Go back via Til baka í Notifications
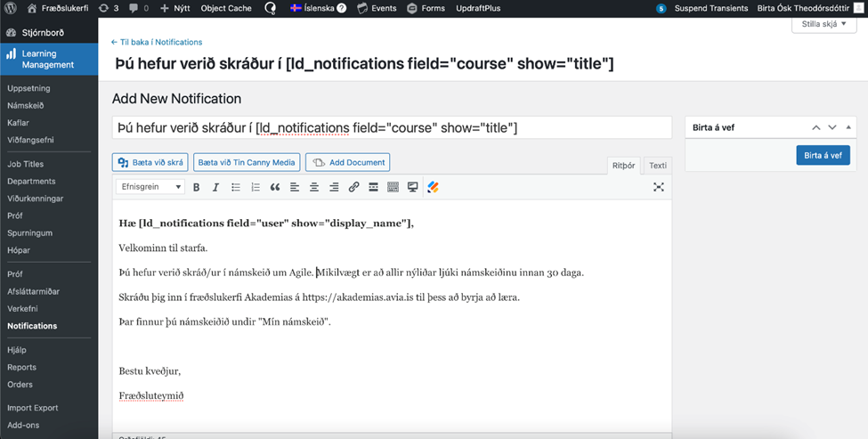Screen dimensions: 868x439 (x=157, y=42)
